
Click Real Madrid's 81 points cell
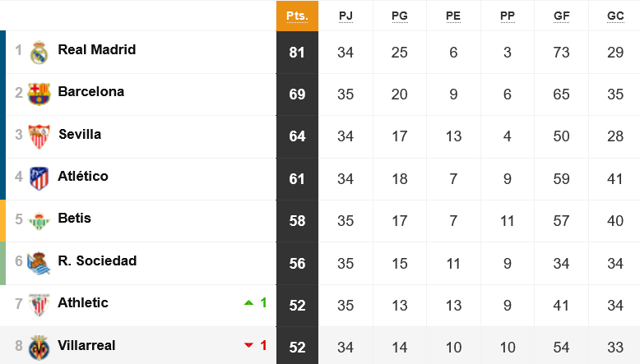[x=297, y=52]
